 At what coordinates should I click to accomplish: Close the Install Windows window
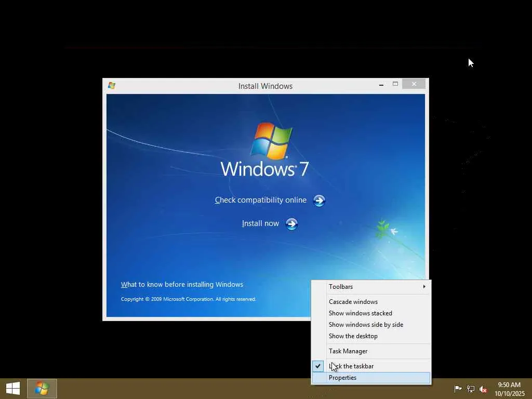pyautogui.click(x=414, y=84)
